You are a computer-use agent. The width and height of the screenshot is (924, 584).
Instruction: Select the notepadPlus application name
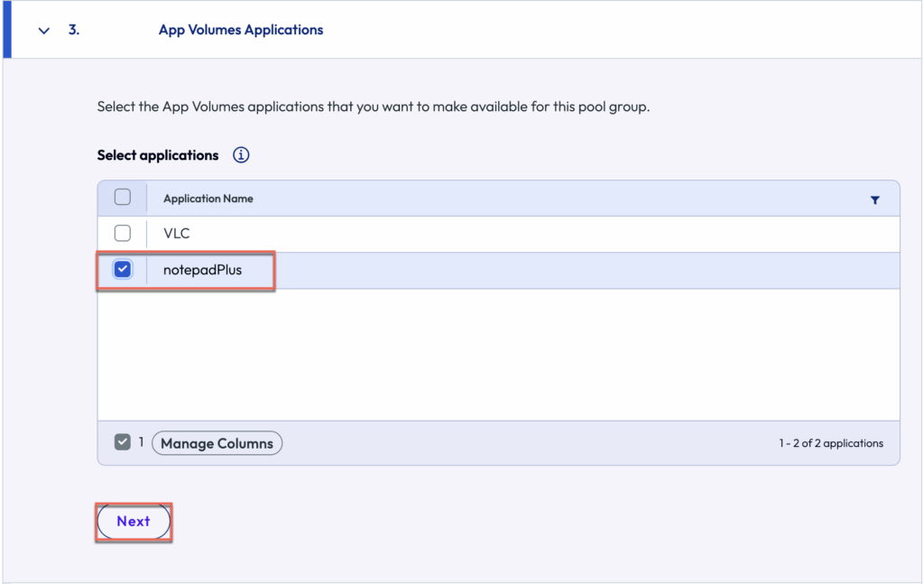click(202, 270)
